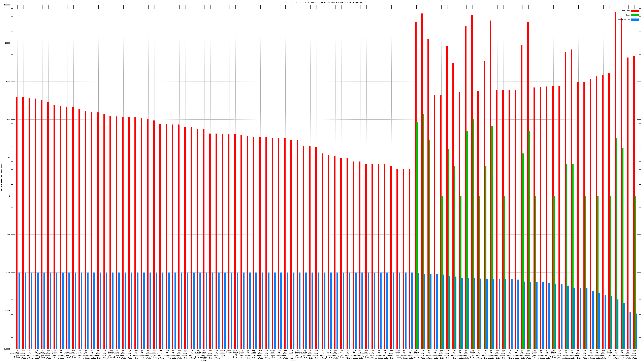Click the 100 y-axis tick label

coord(9,120)
